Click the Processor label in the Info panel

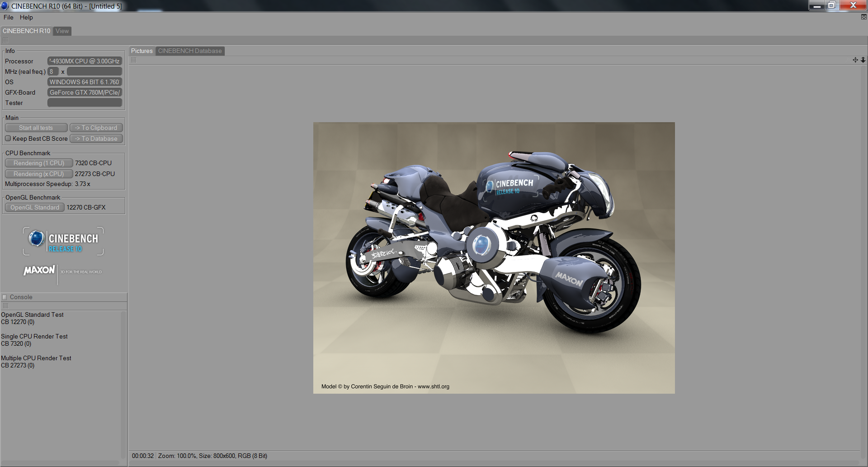tap(19, 61)
